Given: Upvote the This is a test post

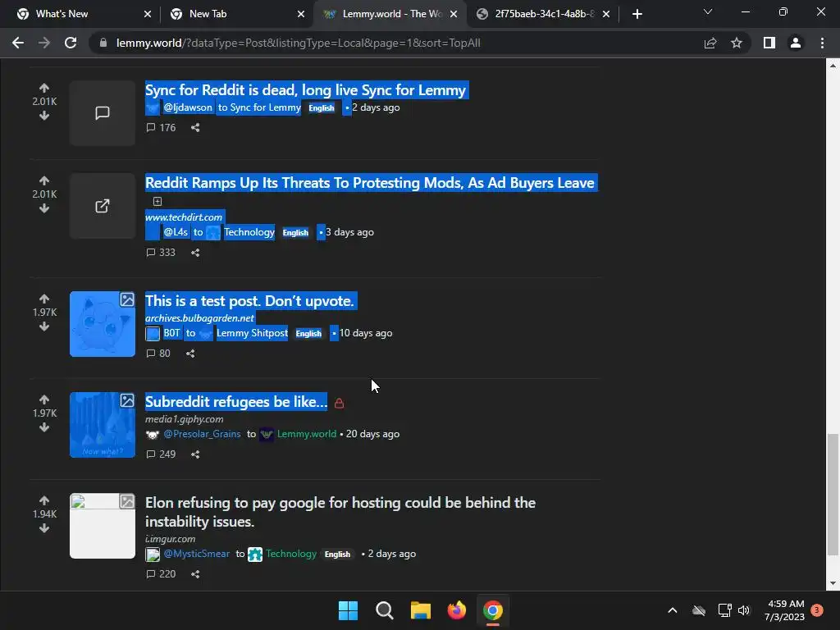Looking at the screenshot, I should point(44,299).
